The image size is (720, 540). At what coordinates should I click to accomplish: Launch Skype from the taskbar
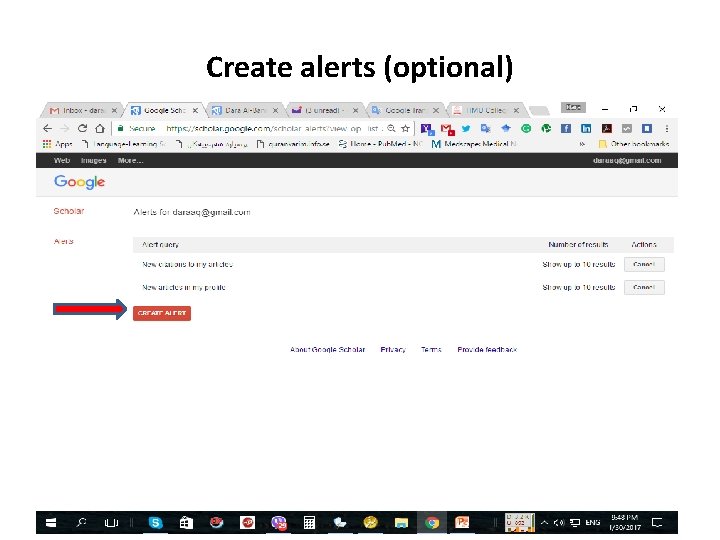[156, 523]
